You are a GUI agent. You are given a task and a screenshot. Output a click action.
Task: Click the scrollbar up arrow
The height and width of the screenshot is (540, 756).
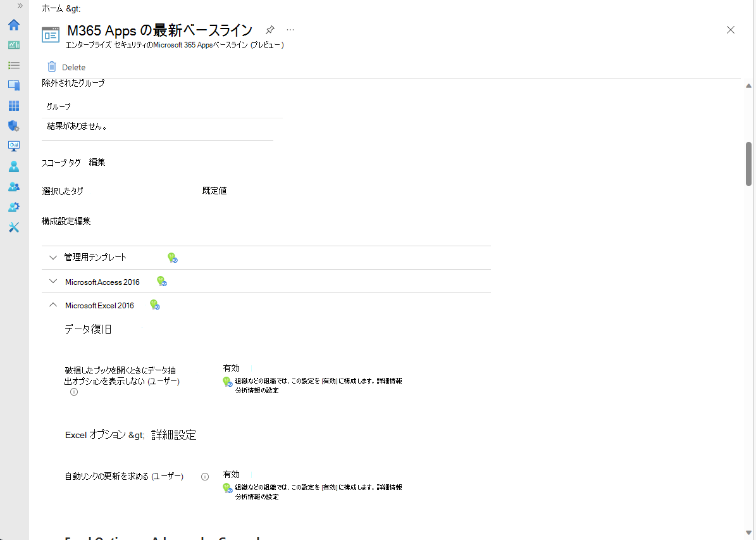click(748, 86)
